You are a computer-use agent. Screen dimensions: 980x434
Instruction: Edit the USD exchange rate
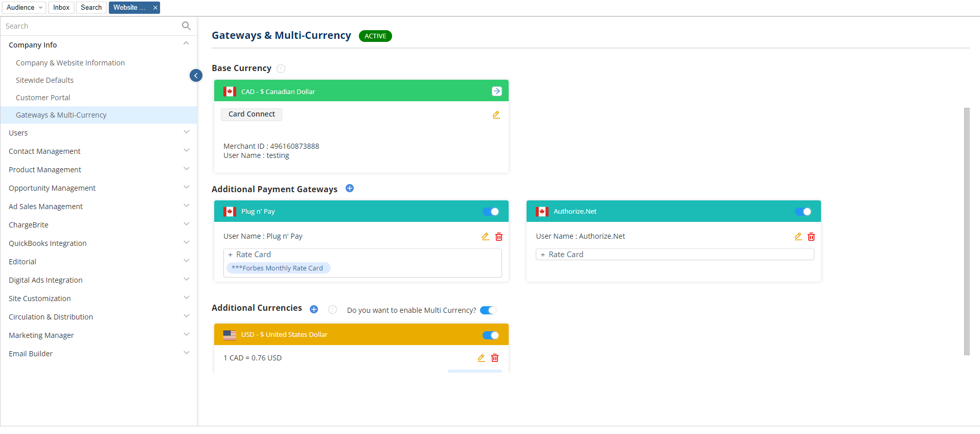point(481,358)
